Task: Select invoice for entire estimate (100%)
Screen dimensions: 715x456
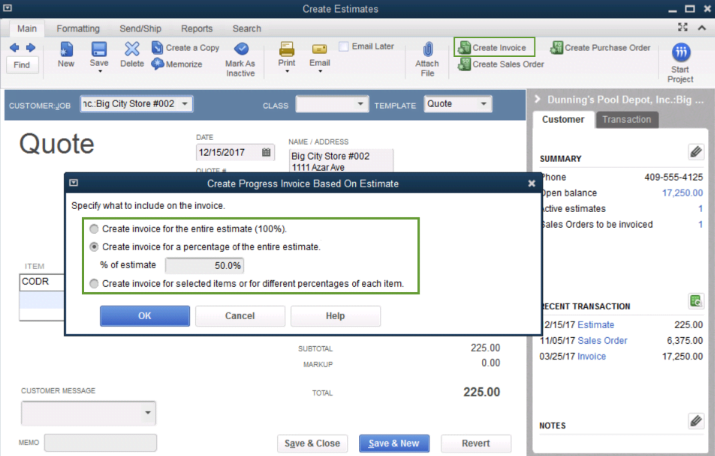Action: tap(94, 229)
